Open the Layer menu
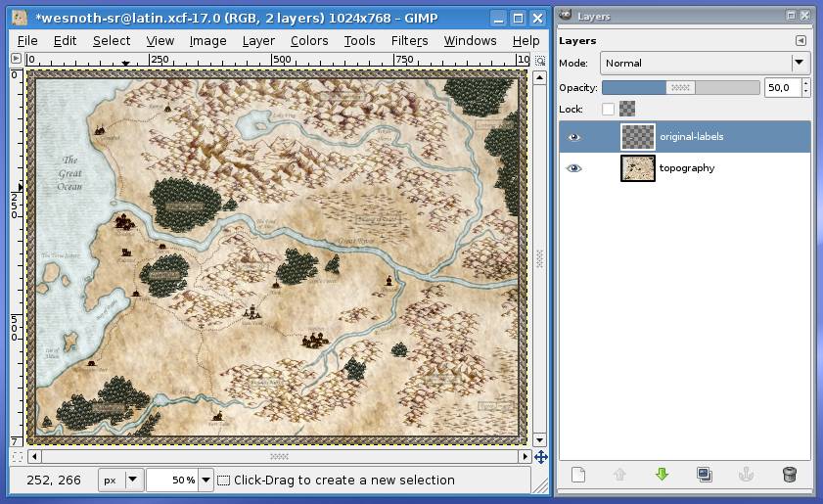The image size is (823, 504). (x=258, y=40)
